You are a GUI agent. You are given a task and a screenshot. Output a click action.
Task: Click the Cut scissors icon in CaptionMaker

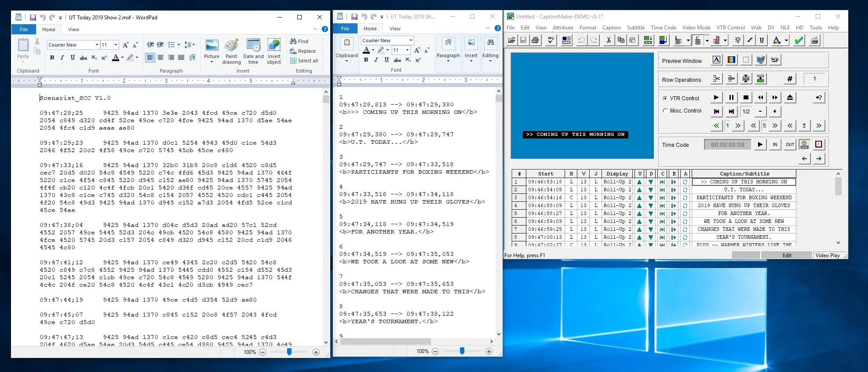click(x=609, y=40)
